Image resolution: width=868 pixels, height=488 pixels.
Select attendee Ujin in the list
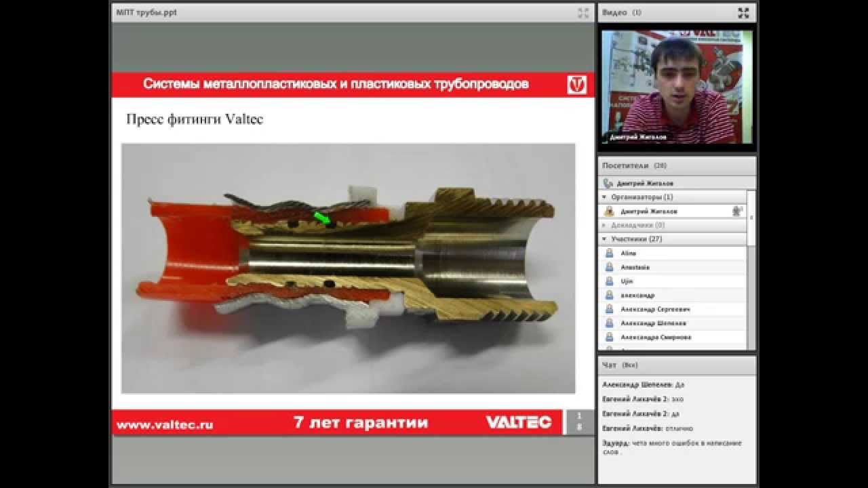(673, 281)
